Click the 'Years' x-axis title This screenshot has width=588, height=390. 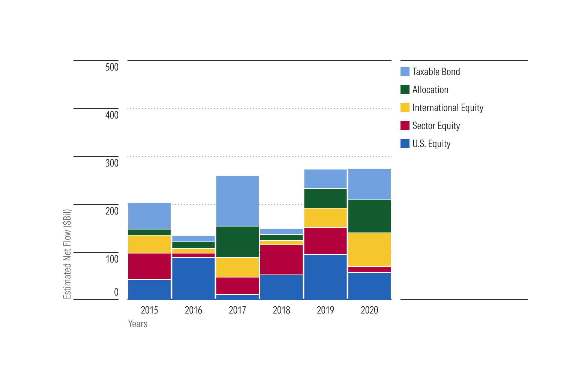138,324
